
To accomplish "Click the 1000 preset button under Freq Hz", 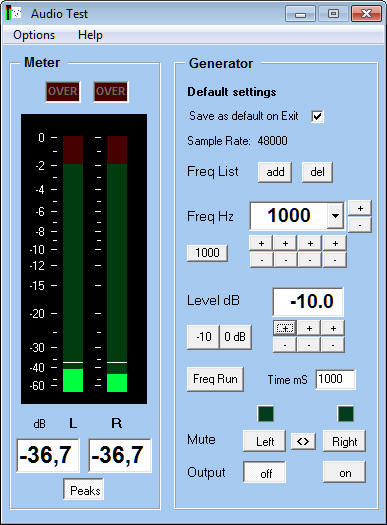I will [207, 252].
